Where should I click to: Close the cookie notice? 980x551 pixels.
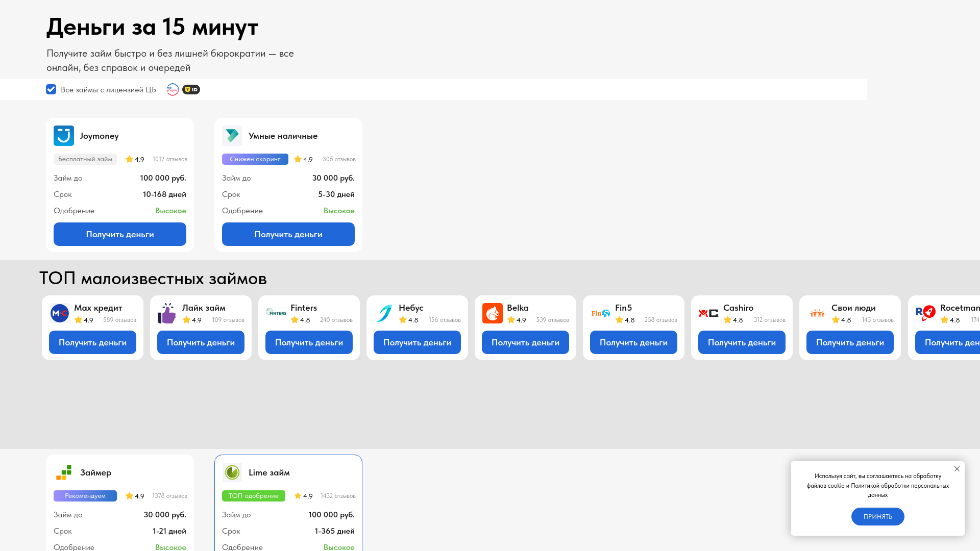957,469
